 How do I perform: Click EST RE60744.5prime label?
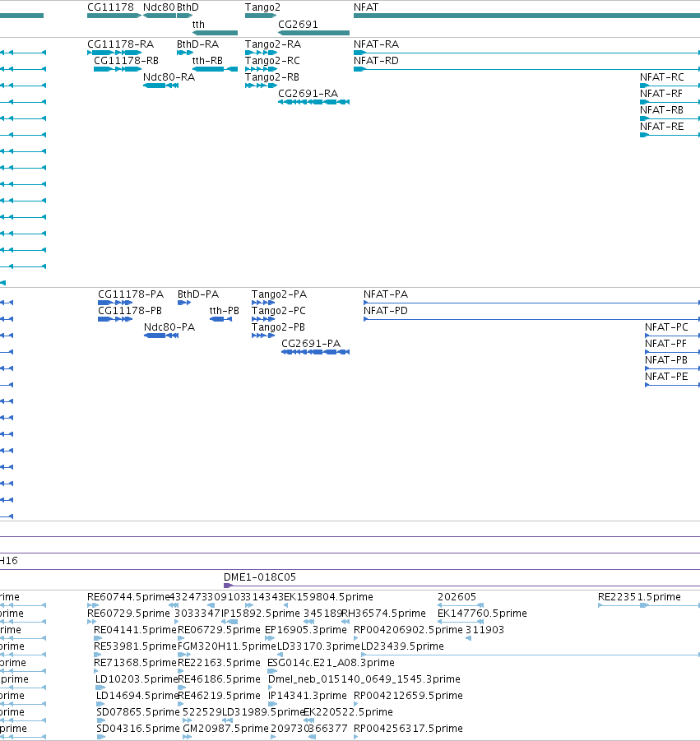(x=128, y=597)
